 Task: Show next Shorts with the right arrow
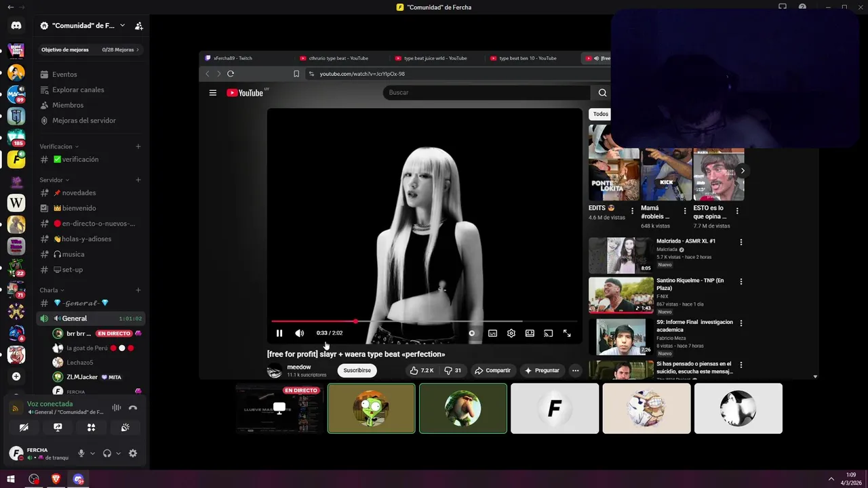pos(743,171)
